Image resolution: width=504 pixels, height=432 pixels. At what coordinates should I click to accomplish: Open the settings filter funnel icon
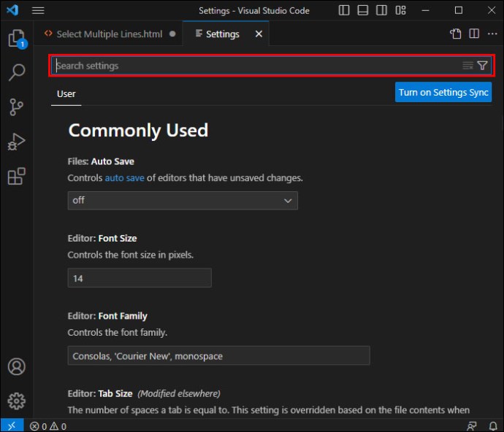coord(483,66)
